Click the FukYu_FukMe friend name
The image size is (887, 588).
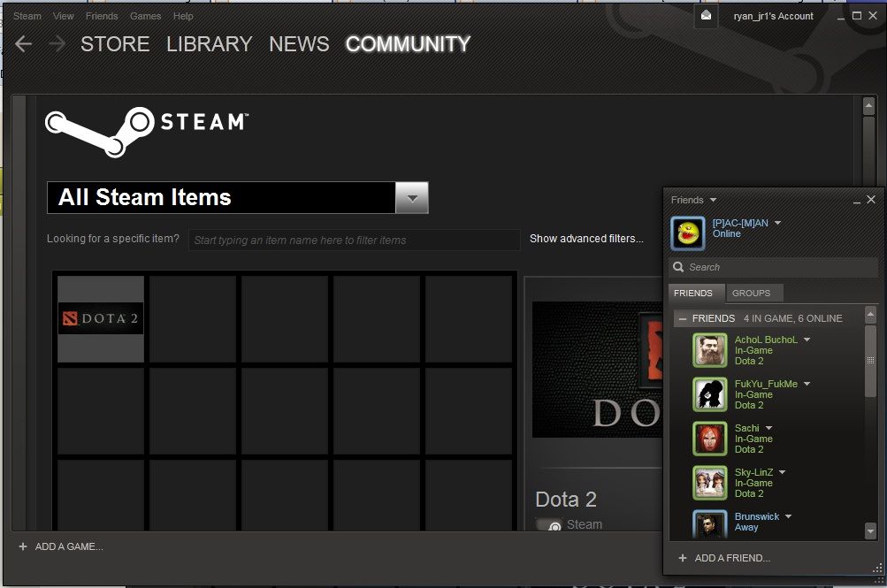pyautogui.click(x=766, y=384)
